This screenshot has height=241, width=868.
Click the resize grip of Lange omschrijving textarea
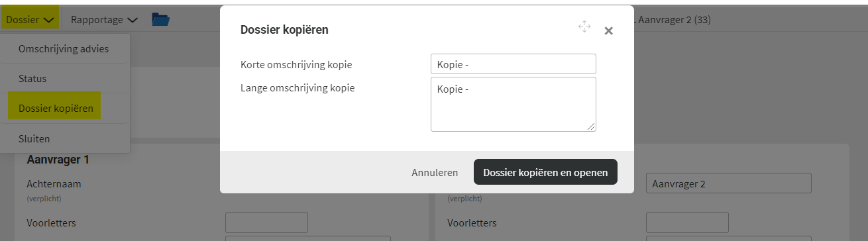click(591, 126)
